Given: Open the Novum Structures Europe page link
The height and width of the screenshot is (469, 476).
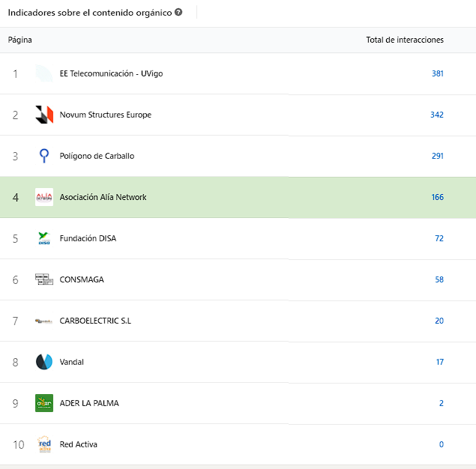Looking at the screenshot, I should coord(106,115).
